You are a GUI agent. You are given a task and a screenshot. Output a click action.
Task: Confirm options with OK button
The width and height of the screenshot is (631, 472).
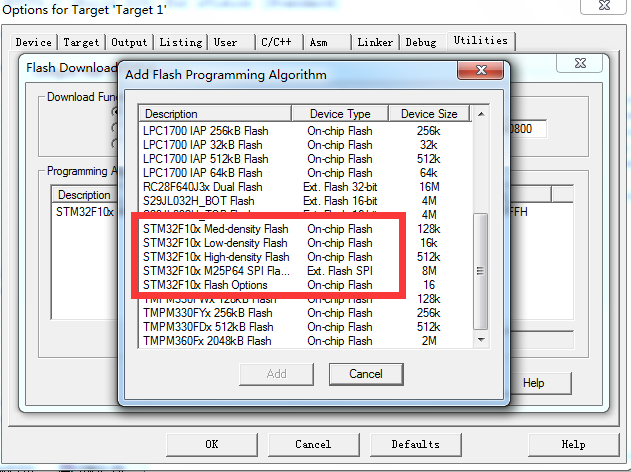coord(212,445)
